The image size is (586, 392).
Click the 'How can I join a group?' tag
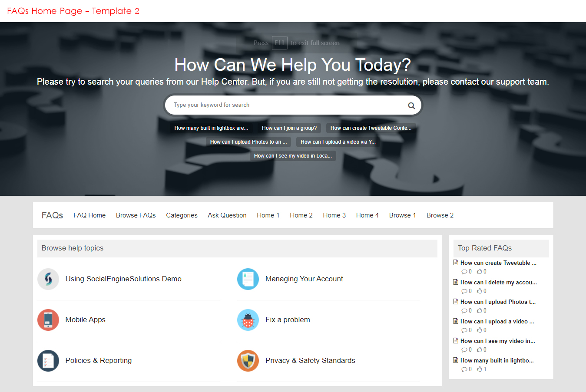(x=289, y=128)
